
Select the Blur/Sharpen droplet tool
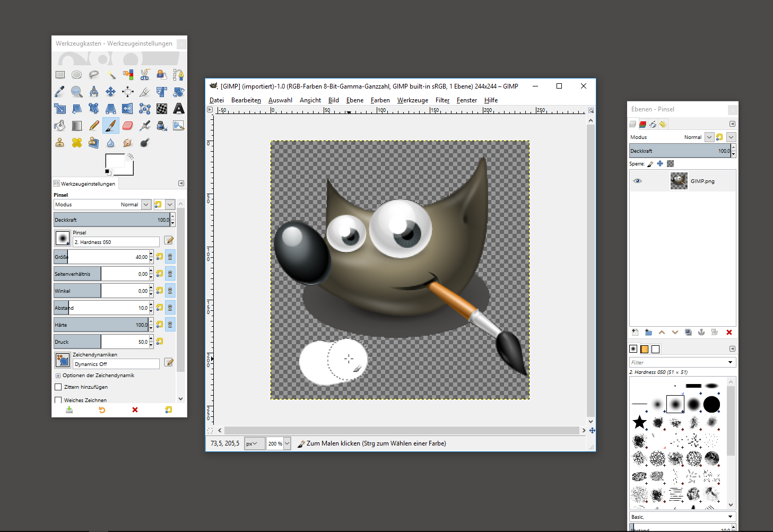pos(111,143)
